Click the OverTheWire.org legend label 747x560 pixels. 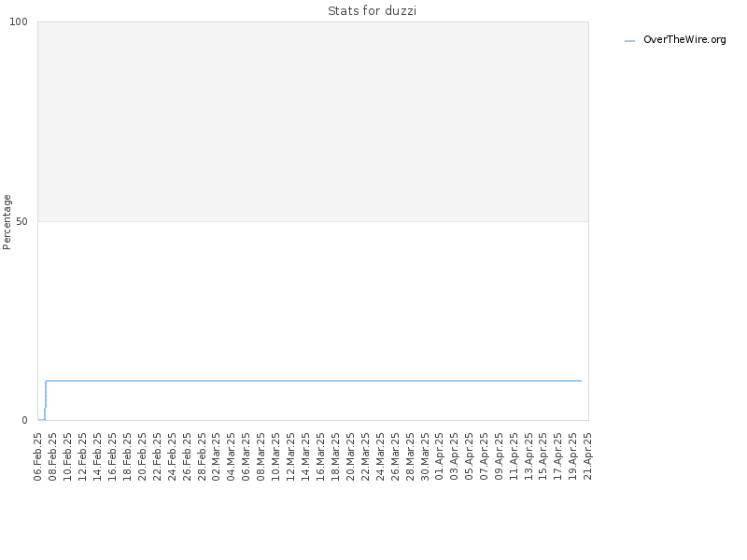pos(684,40)
